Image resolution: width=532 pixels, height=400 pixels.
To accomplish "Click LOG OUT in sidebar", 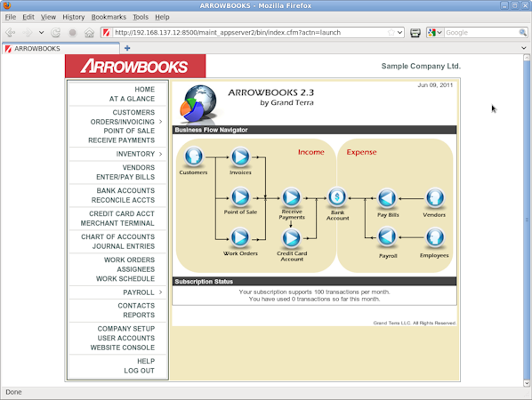I will click(x=139, y=371).
